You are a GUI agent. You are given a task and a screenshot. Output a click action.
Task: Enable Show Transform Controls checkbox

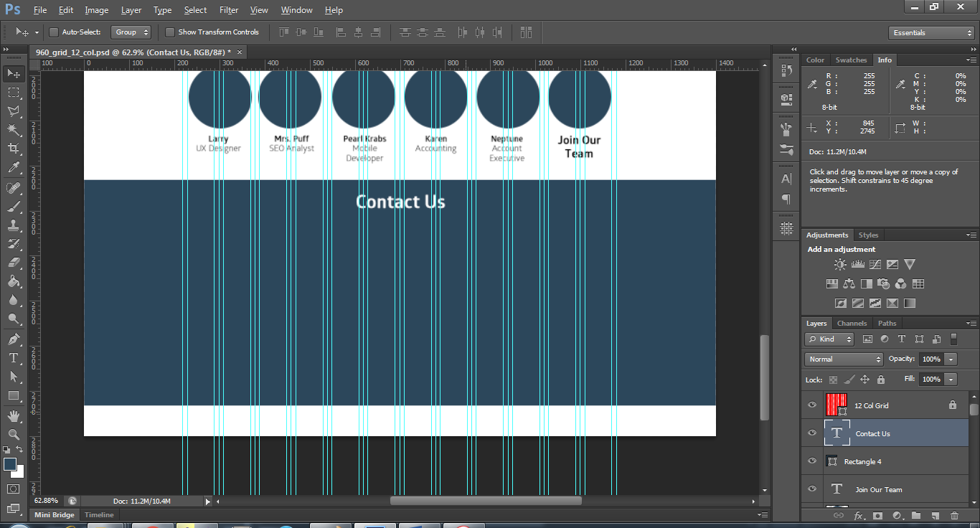170,32
